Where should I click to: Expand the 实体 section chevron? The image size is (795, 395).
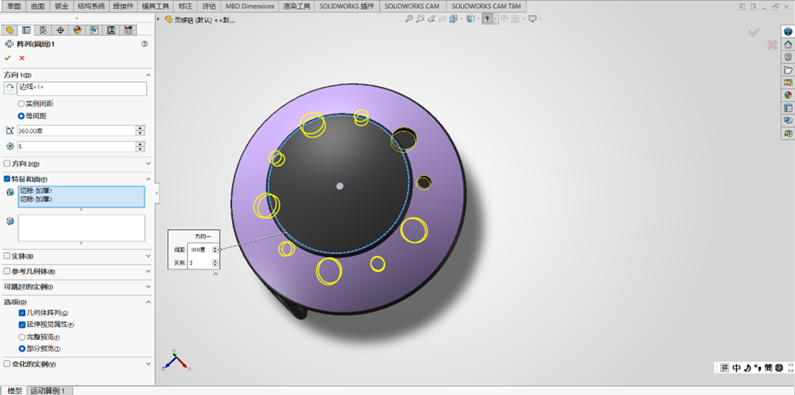pyautogui.click(x=149, y=256)
